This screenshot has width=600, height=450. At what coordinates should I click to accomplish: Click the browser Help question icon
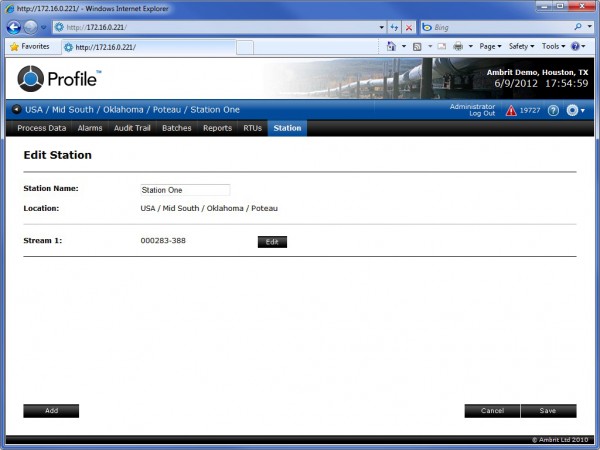(x=575, y=46)
